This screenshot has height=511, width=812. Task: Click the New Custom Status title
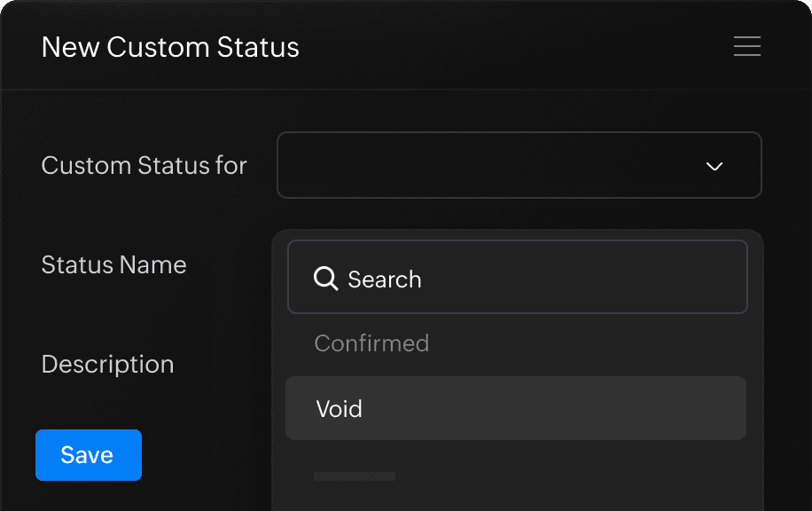170,46
